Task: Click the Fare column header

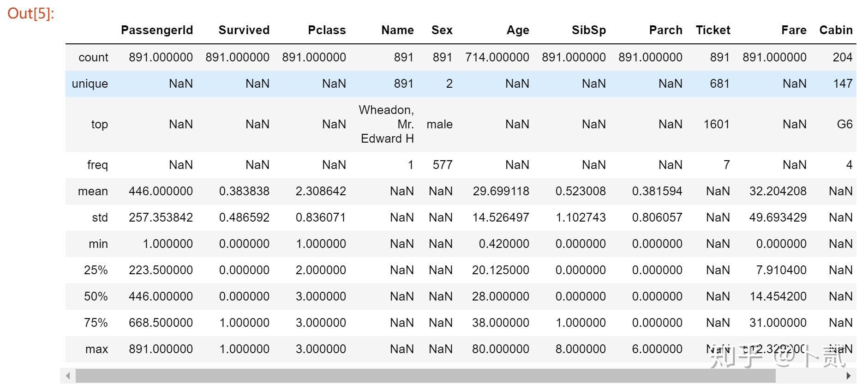Action: [x=794, y=30]
